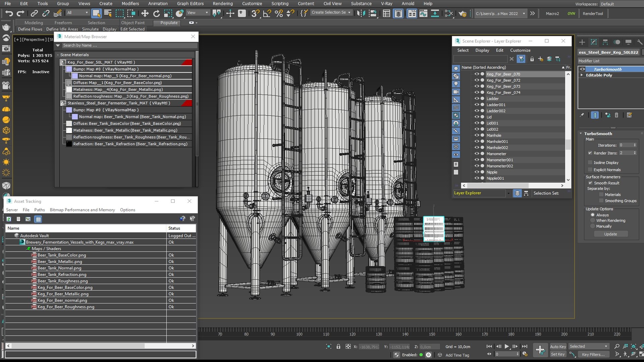Click Refresh icon in Asset Tracking

click(x=9, y=219)
